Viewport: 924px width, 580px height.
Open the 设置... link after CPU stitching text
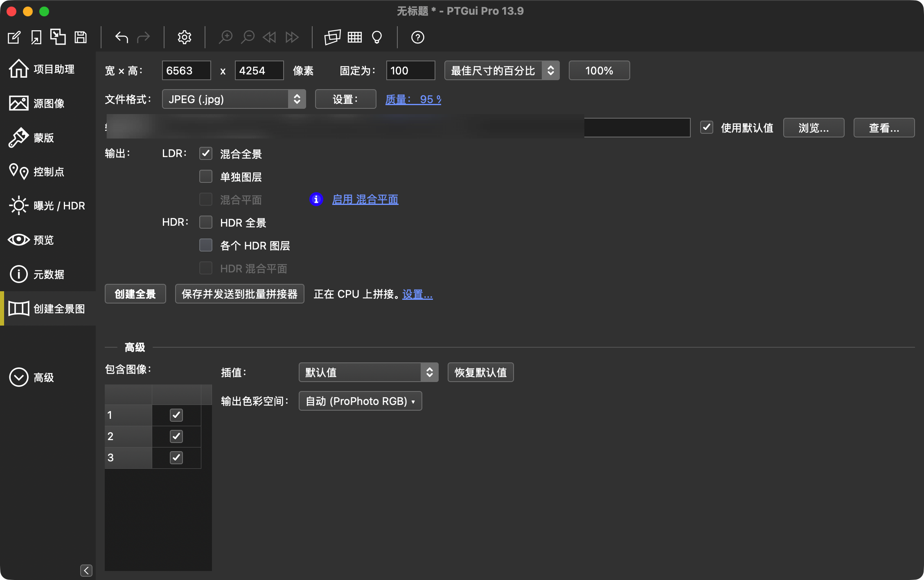point(417,294)
